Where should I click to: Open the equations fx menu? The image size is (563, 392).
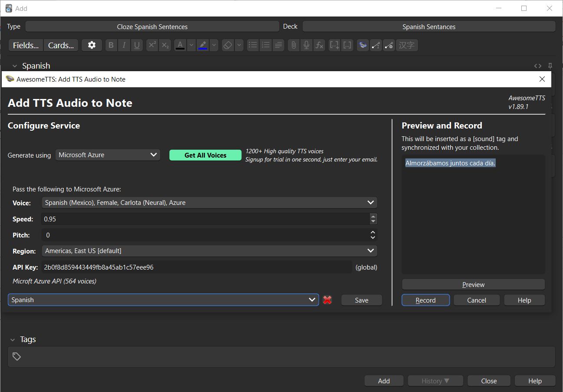[x=319, y=45]
